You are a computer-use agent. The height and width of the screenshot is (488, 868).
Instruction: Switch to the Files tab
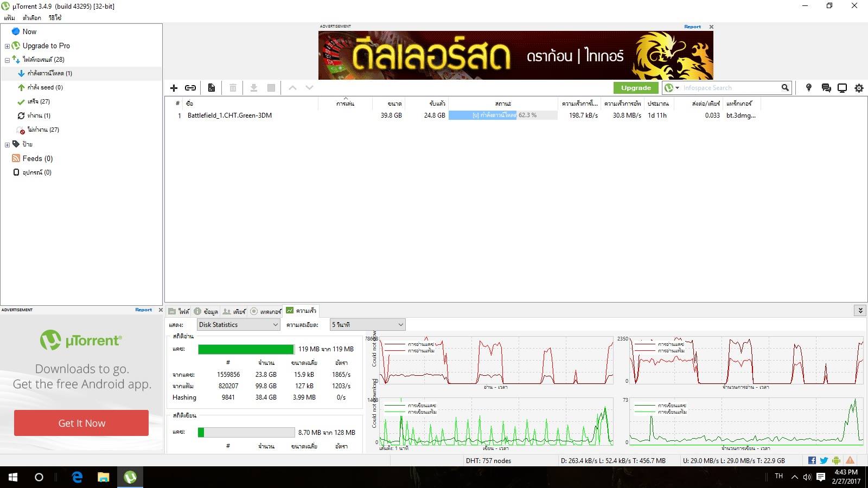pyautogui.click(x=179, y=311)
